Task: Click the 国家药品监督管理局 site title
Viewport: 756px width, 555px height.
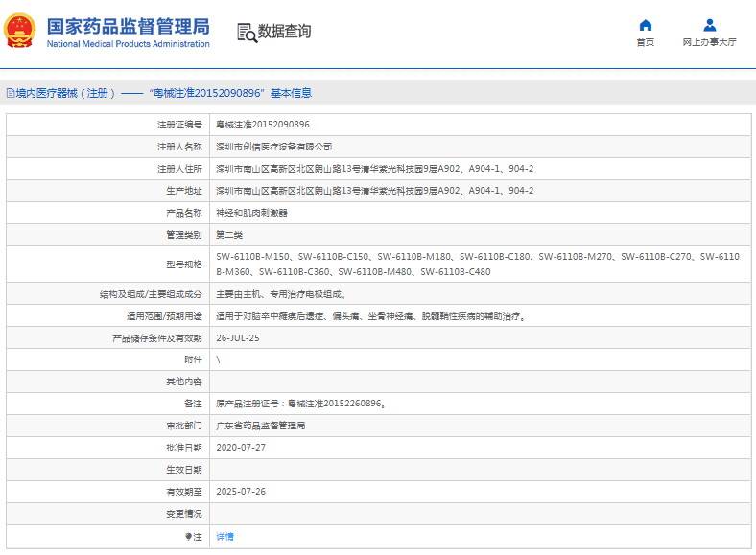Action: coord(128,26)
